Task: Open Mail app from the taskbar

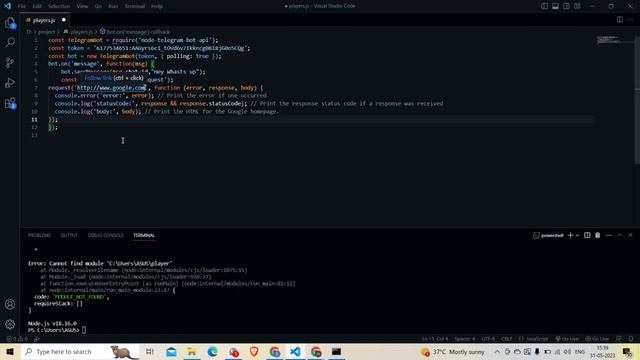Action: point(171,351)
